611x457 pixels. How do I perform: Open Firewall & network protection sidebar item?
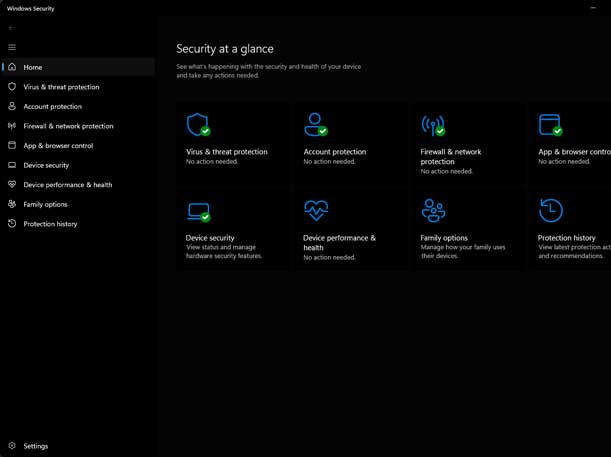tap(68, 126)
